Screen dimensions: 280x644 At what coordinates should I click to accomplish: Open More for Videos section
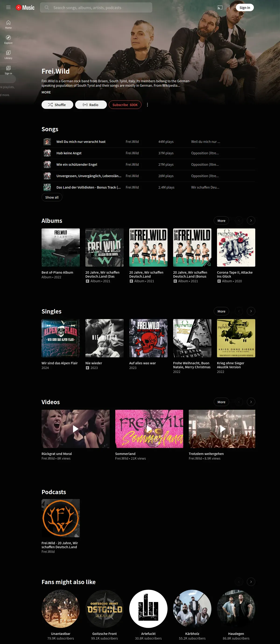pyautogui.click(x=221, y=402)
